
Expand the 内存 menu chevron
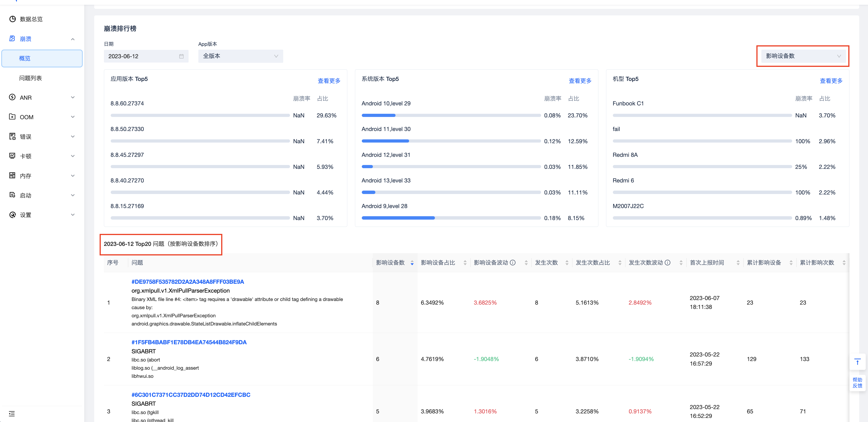tap(73, 175)
